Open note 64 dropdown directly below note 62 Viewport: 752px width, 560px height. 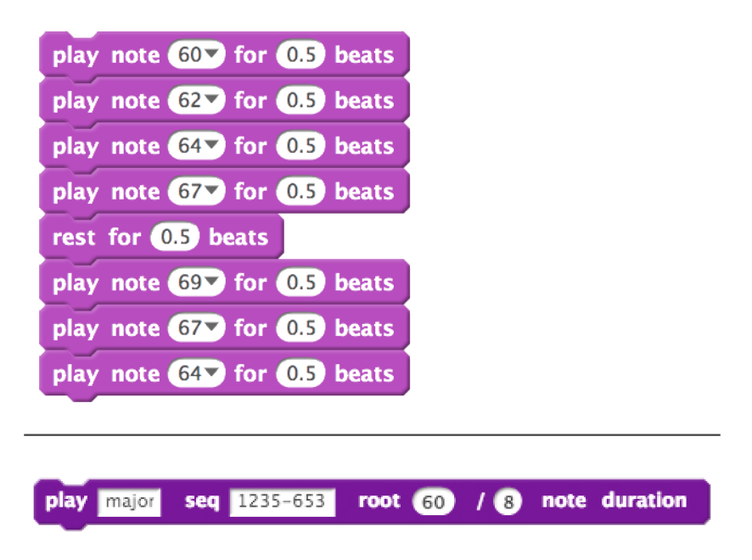pyautogui.click(x=212, y=147)
